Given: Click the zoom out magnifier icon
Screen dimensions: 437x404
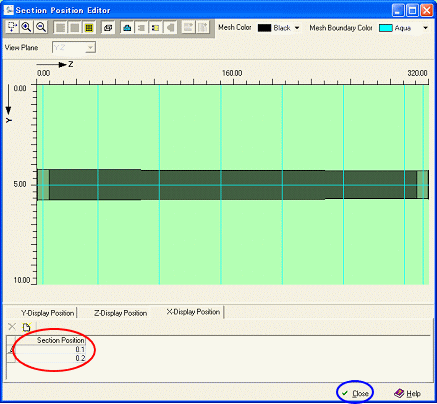Looking at the screenshot, I should [41, 27].
